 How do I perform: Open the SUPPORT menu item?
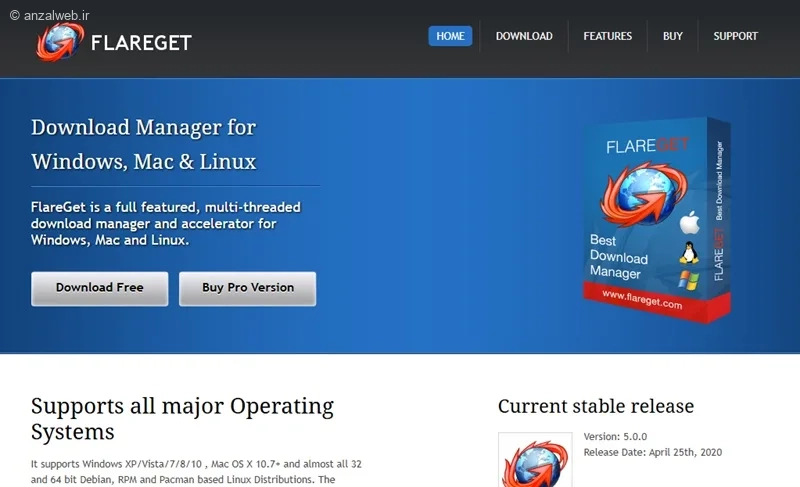click(x=735, y=36)
